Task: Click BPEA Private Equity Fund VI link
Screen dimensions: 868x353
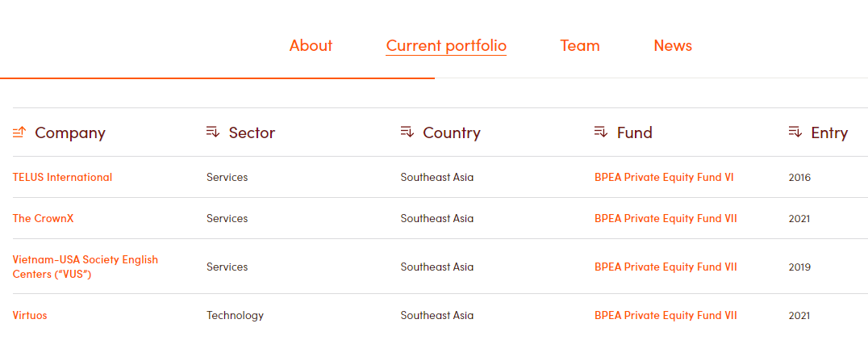Action: [664, 178]
